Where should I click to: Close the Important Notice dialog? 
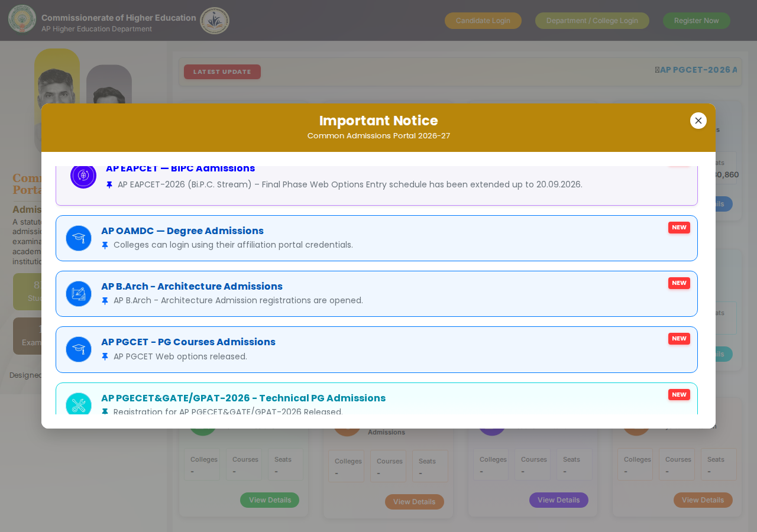[698, 121]
